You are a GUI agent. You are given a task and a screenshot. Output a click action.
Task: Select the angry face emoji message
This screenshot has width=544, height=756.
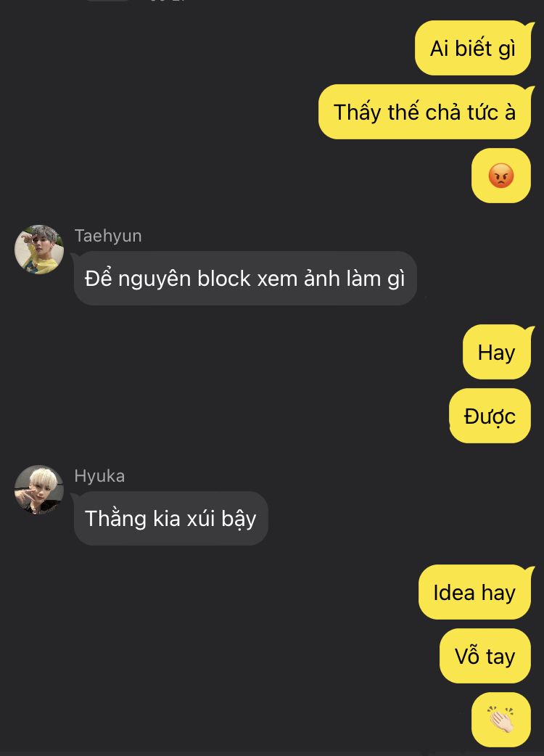pyautogui.click(x=501, y=176)
